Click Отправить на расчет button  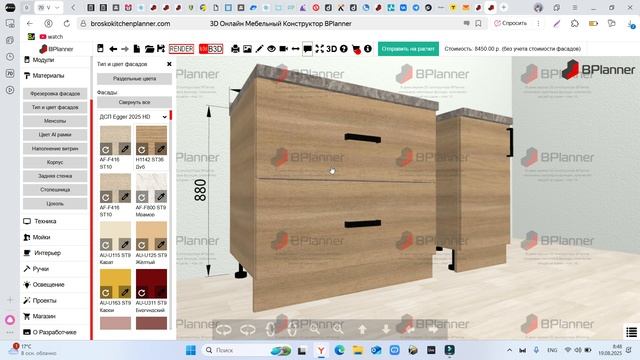pyautogui.click(x=408, y=49)
